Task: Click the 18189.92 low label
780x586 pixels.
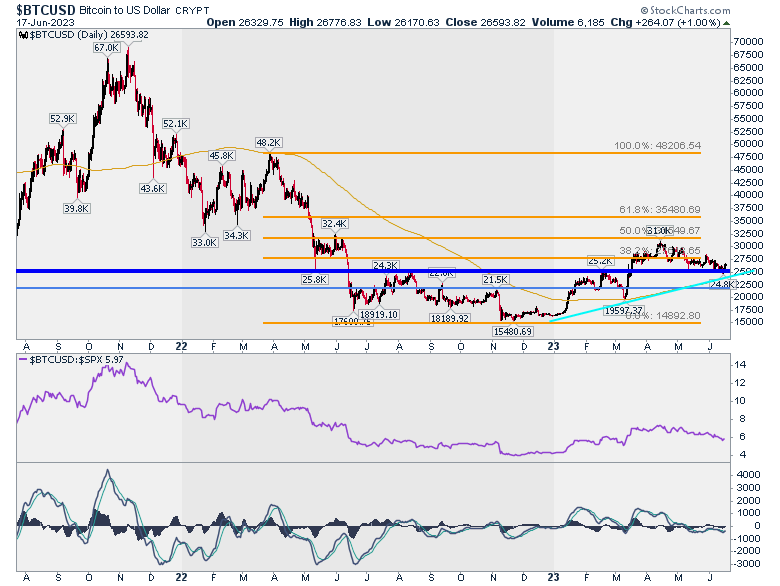Action: click(450, 318)
